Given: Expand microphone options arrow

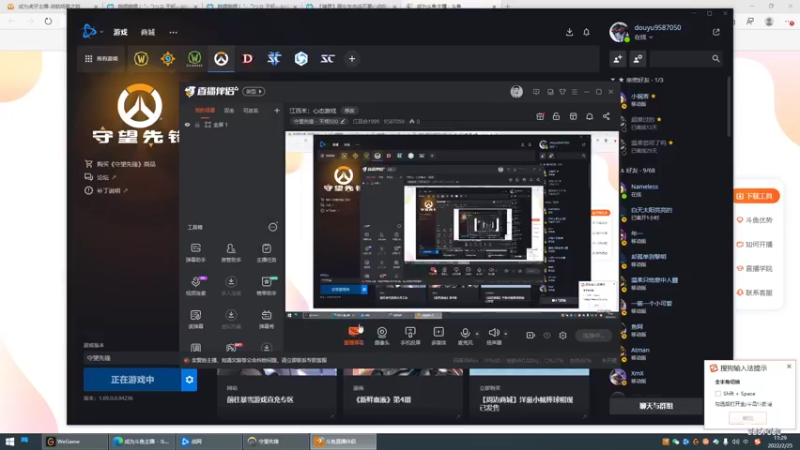Looking at the screenshot, I should tap(477, 334).
